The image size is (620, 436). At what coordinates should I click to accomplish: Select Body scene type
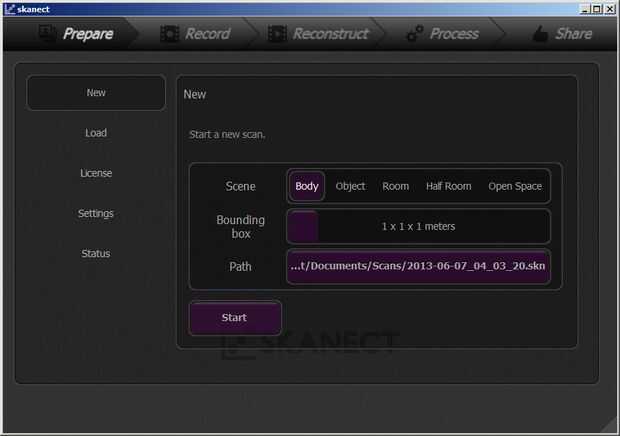click(x=307, y=186)
